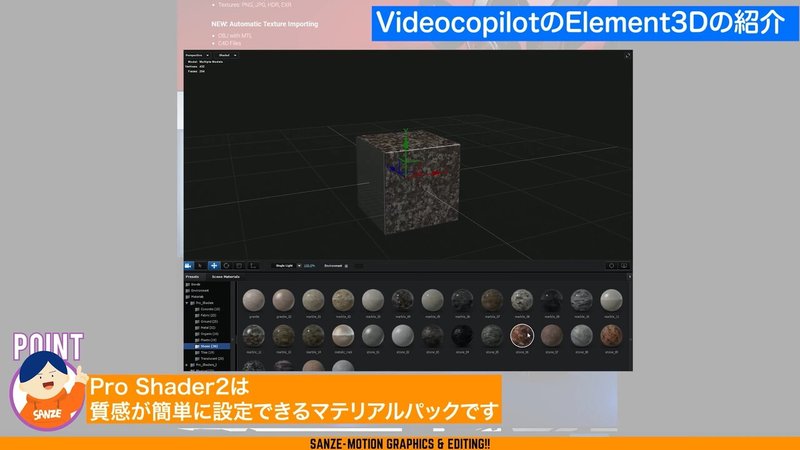800x450 pixels.
Task: Select the Pro_Shaders folder
Action: 203,303
